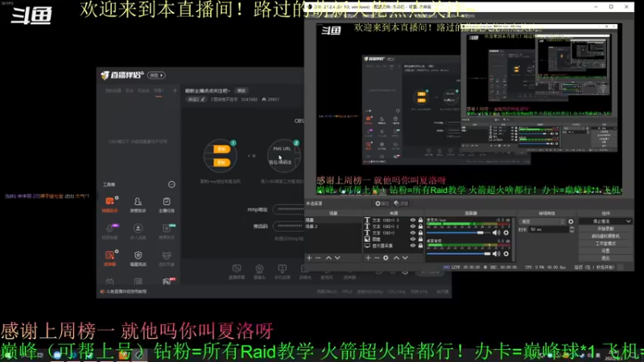Click the OBS remove scene minus icon
644x362 pixels.
coord(318,257)
